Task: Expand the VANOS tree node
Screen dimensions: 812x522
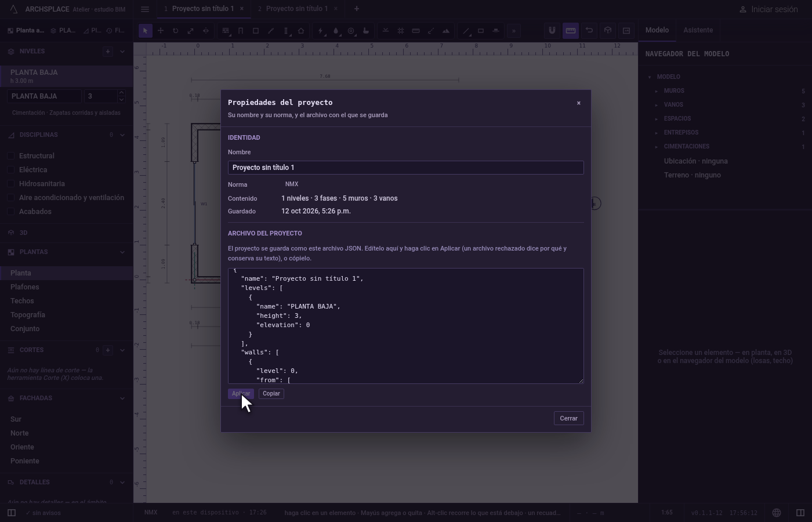Action: click(657, 105)
